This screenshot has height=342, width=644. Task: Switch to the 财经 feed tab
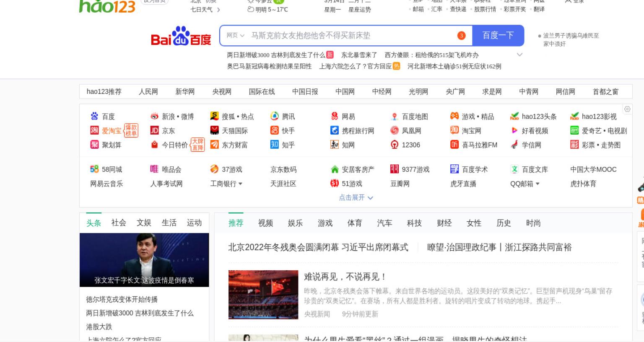click(x=444, y=223)
